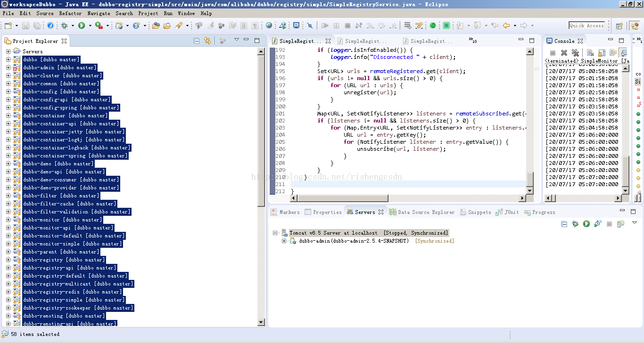Screen dimensions: 644x343
Task: Open the Open Perspective icon
Action: [619, 26]
